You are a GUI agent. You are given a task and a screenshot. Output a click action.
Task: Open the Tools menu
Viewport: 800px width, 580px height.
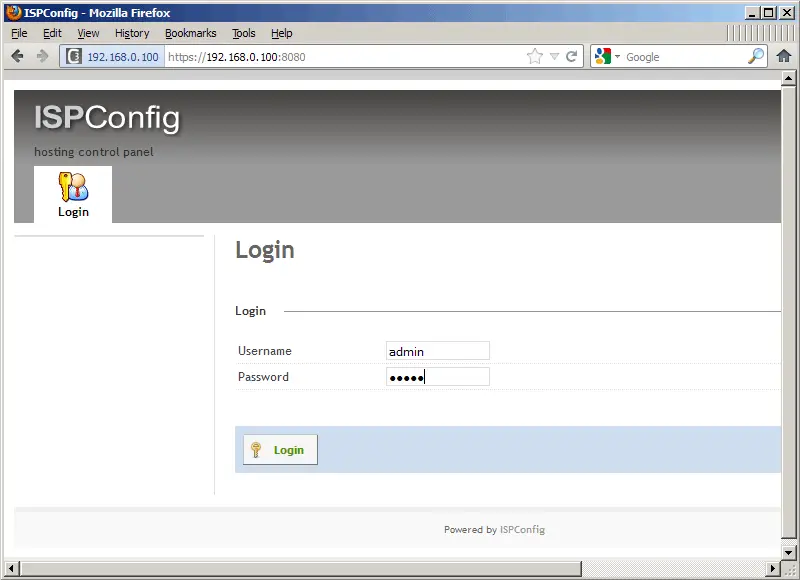[243, 33]
